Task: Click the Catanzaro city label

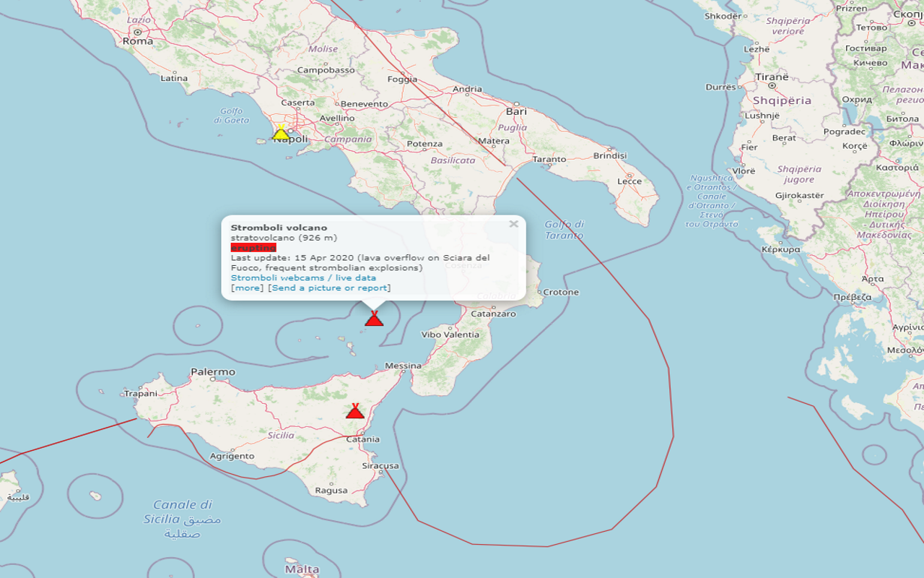Action: 493,314
